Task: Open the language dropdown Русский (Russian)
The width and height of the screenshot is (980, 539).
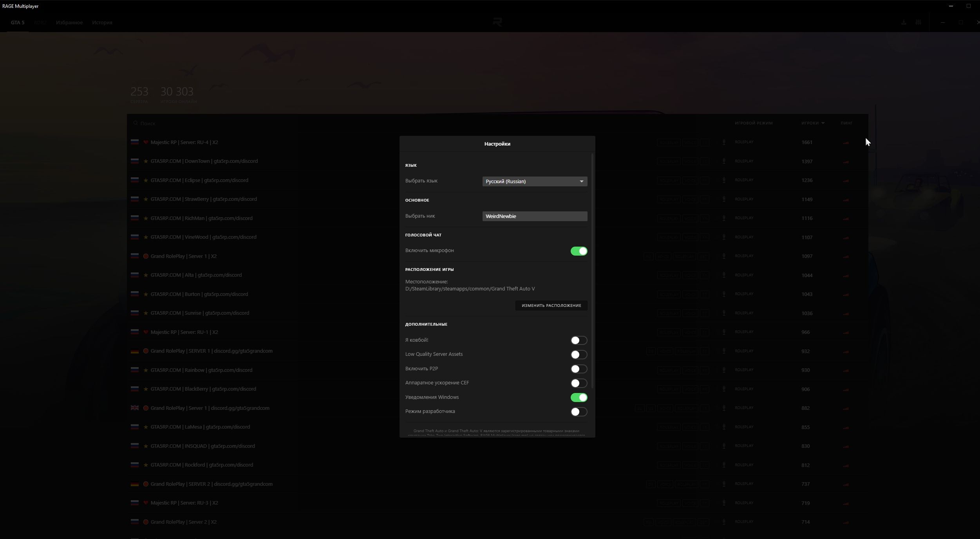Action: coord(535,181)
